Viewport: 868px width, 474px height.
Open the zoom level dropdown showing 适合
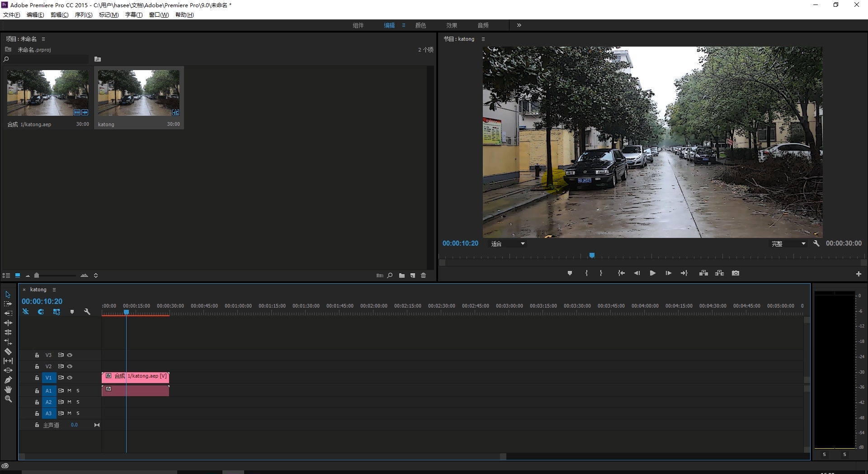(508, 244)
